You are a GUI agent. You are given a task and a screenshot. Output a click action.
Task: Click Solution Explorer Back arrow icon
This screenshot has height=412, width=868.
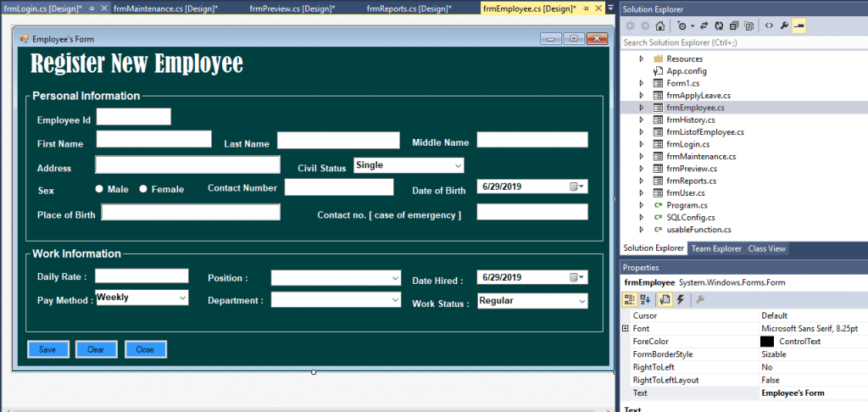(630, 26)
